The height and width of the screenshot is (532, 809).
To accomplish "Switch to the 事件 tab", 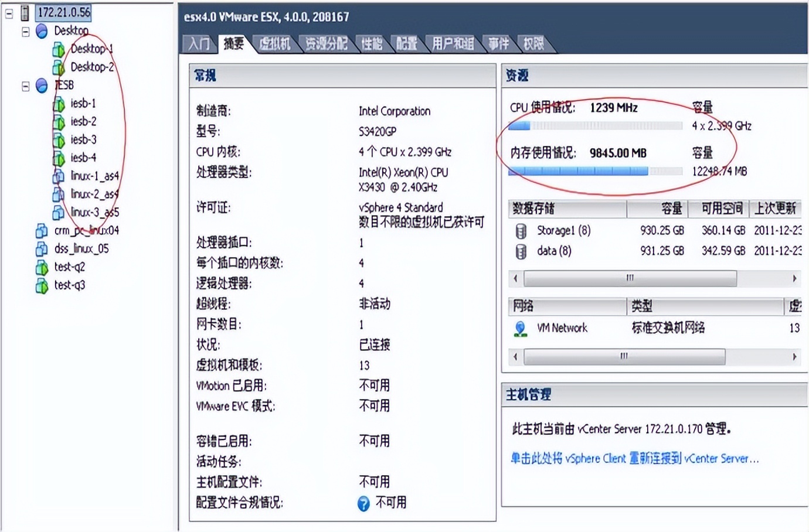I will (499, 44).
